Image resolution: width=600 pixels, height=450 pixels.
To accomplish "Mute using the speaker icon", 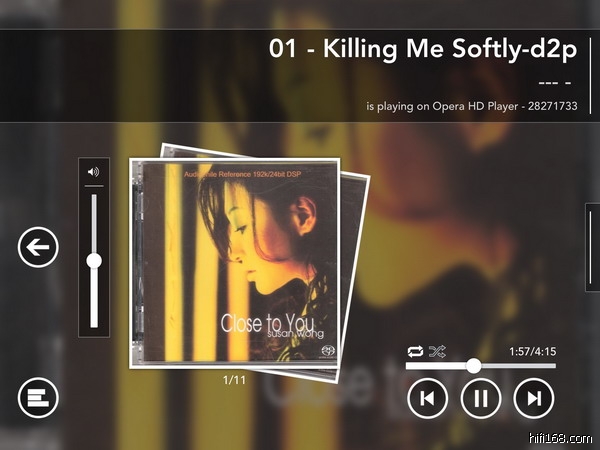I will click(x=93, y=172).
